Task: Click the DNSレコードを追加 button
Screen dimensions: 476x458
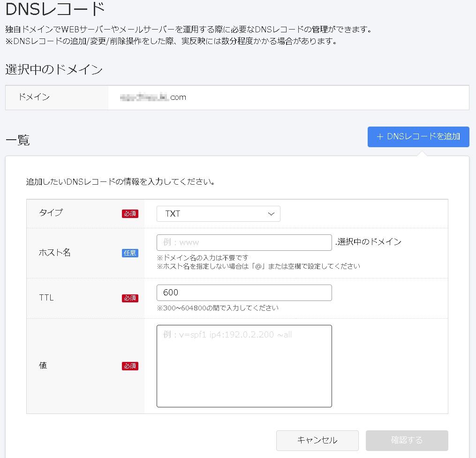Action: [x=418, y=137]
